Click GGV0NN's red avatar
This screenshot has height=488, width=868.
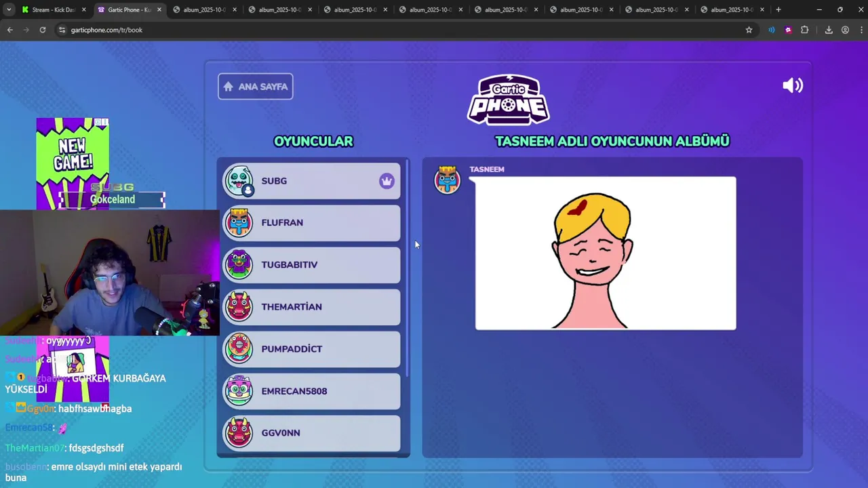pos(239,432)
